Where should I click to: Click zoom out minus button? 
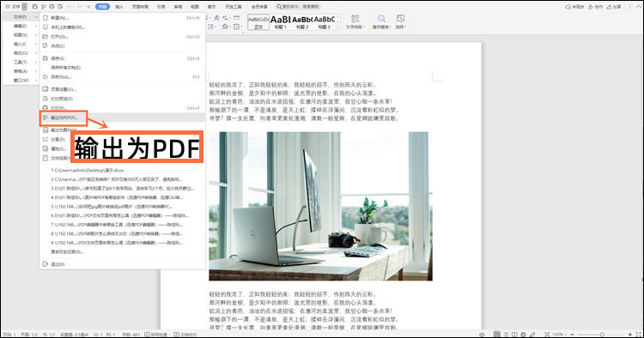[572, 335]
